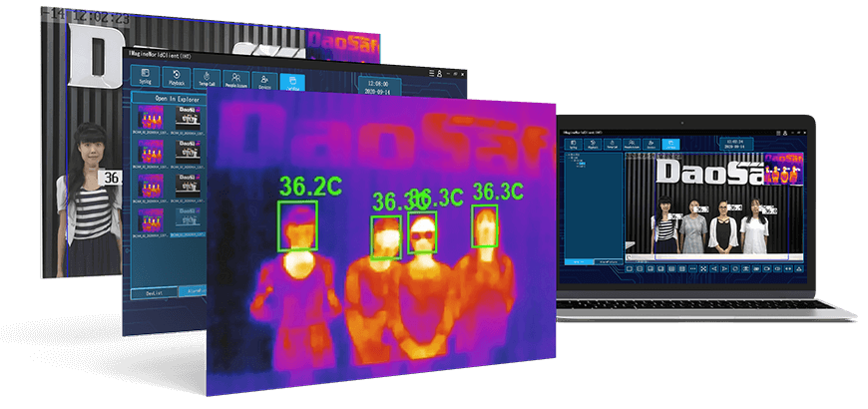Click face box under the 36.2C reading
868x409 pixels.
pos(297,225)
